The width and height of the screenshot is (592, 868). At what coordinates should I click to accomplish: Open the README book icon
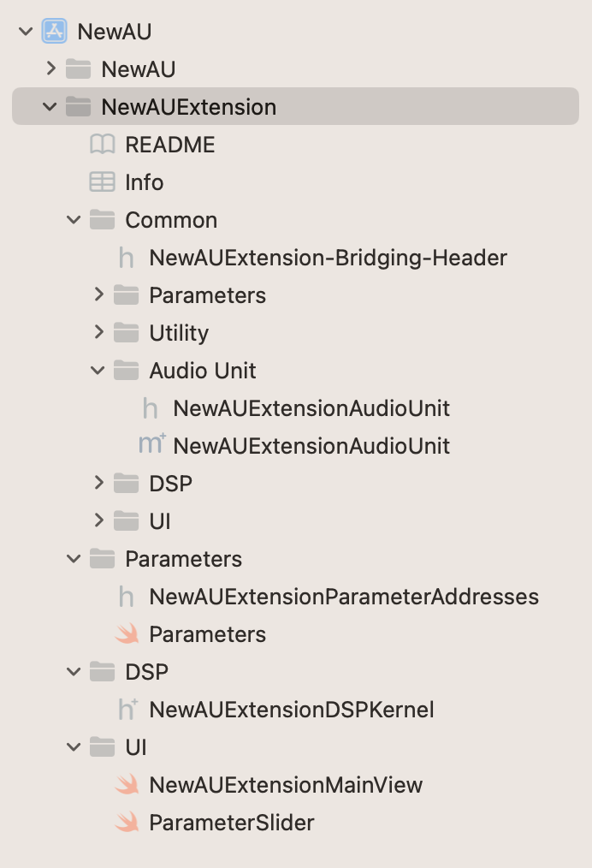pyautogui.click(x=103, y=145)
